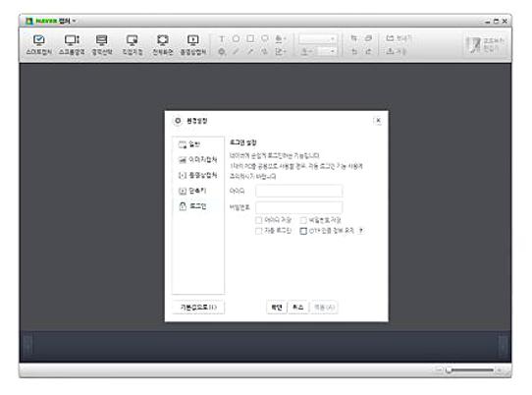
Task: Click the zoom in plus button
Action: [499, 369]
